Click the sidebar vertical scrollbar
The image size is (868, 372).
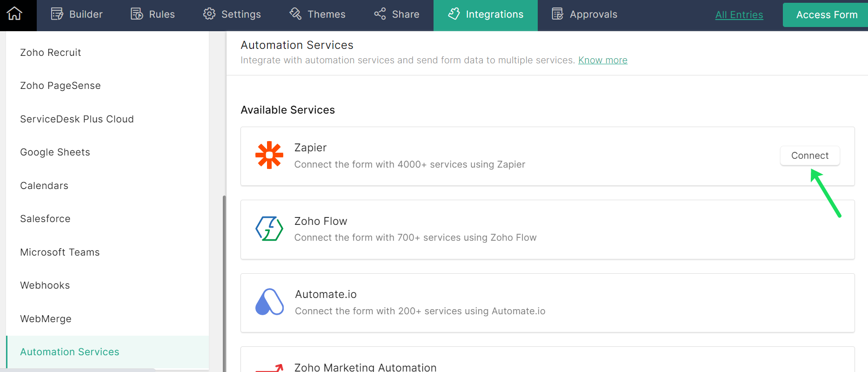[224, 279]
